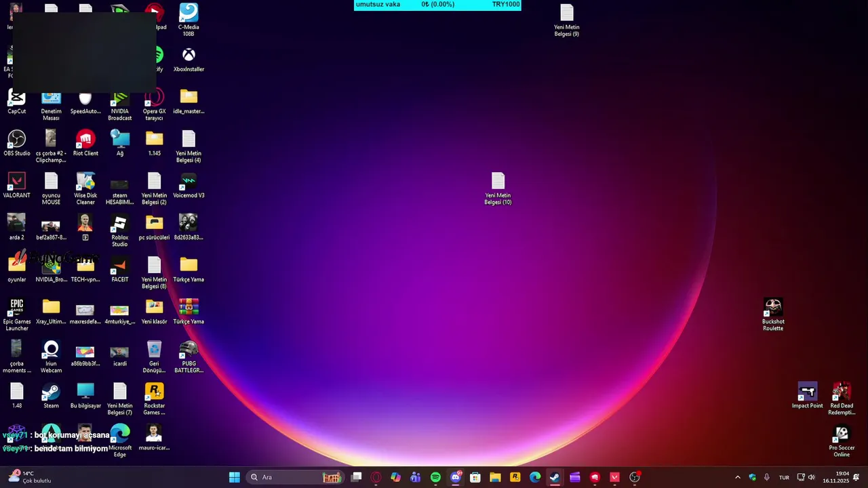Select the oyuncu MOUSE text file

[51, 188]
